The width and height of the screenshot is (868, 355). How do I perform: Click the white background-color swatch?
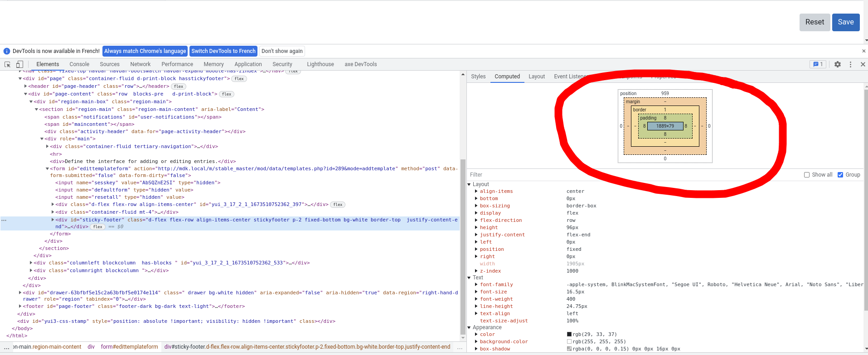(x=569, y=341)
